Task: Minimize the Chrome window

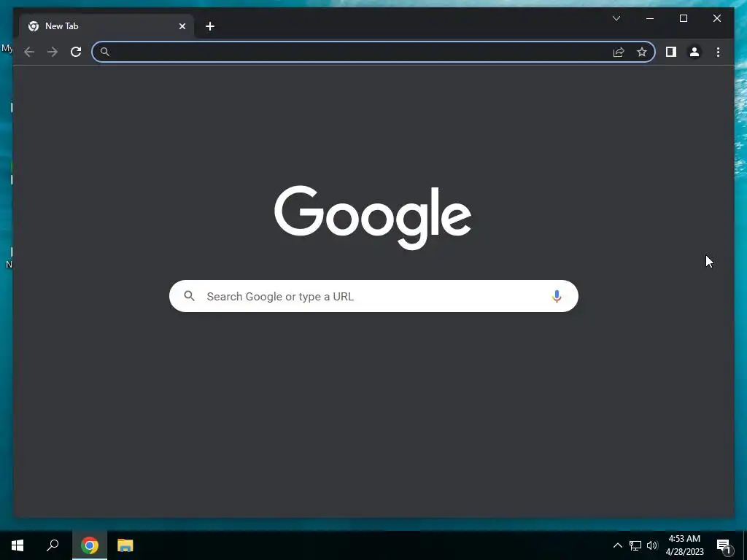Action: point(650,18)
